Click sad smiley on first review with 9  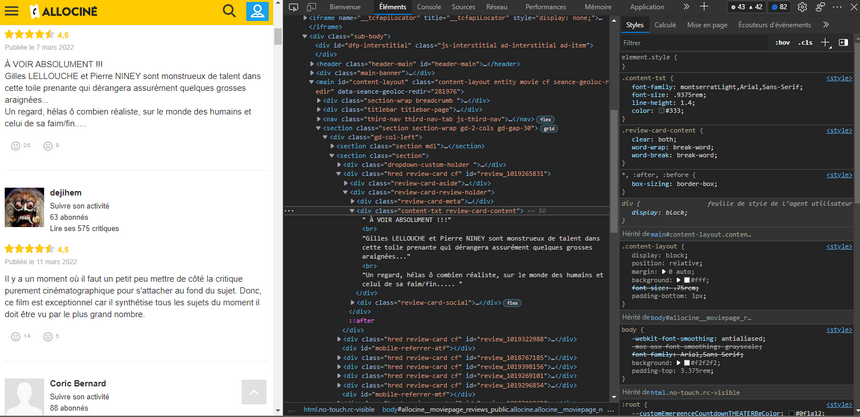tap(48, 145)
